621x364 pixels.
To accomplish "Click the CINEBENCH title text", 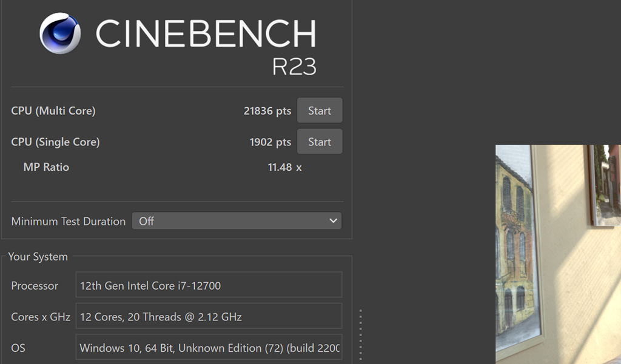I will (206, 34).
